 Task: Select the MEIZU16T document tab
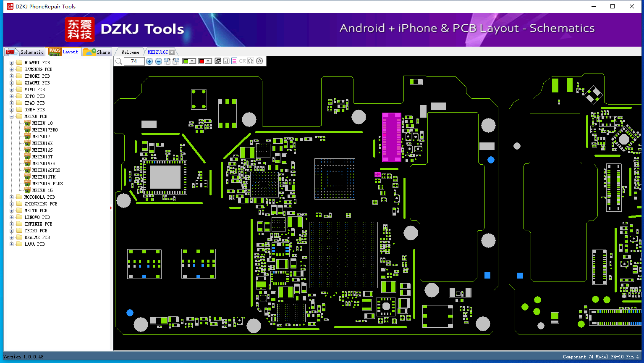click(158, 52)
